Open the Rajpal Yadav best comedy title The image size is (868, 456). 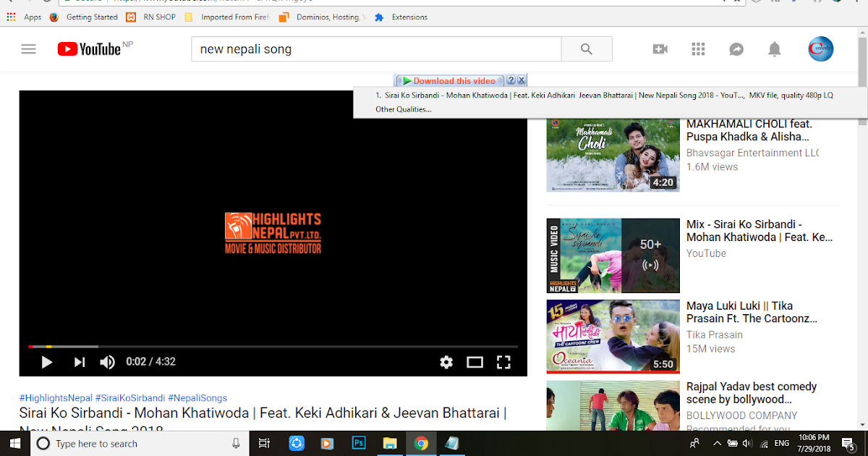point(752,393)
